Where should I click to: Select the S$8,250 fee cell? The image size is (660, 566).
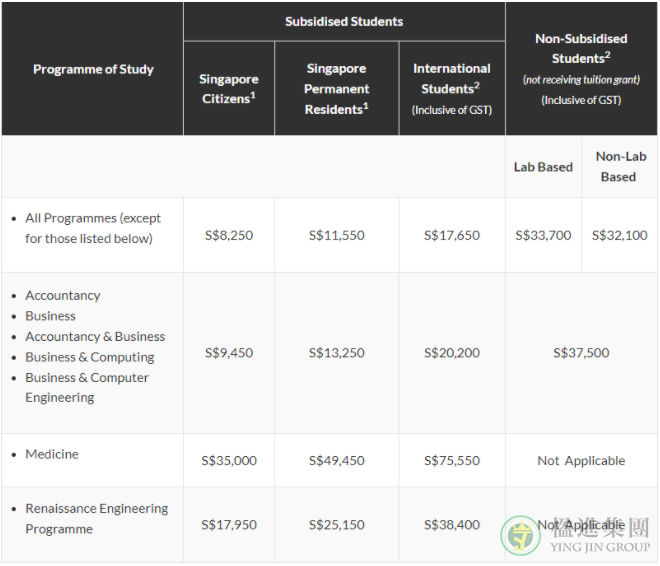pos(229,235)
